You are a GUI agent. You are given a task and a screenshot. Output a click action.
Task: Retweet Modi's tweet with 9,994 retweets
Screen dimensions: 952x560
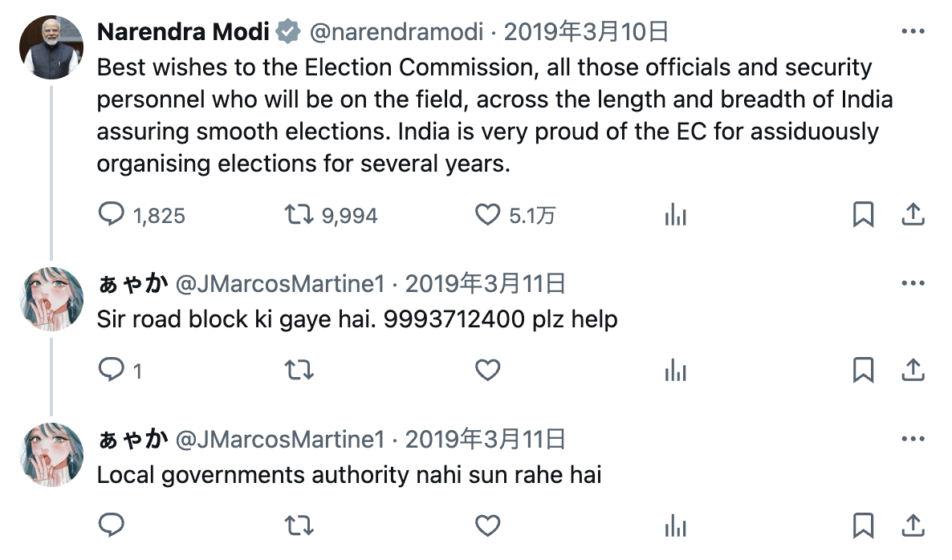[299, 214]
